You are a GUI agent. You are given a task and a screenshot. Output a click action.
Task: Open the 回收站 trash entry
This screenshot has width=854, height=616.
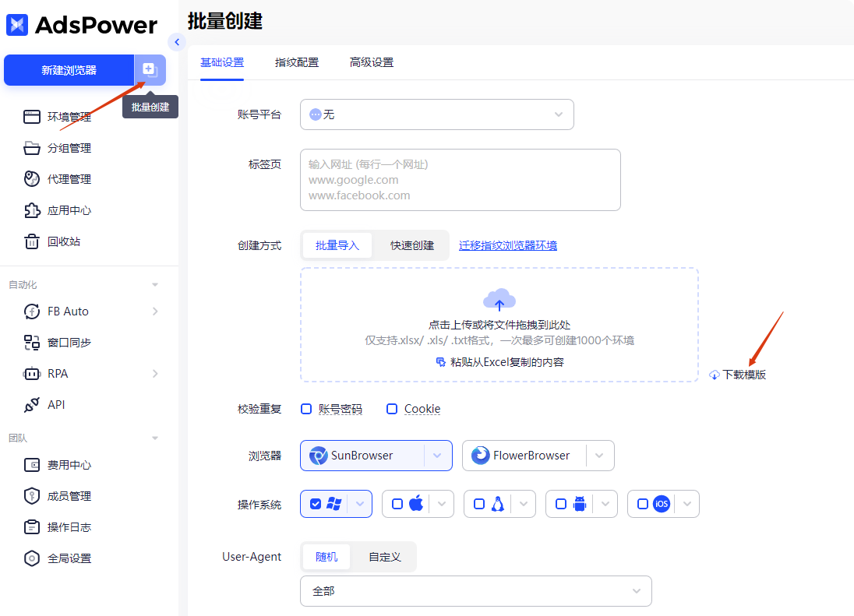pos(51,241)
